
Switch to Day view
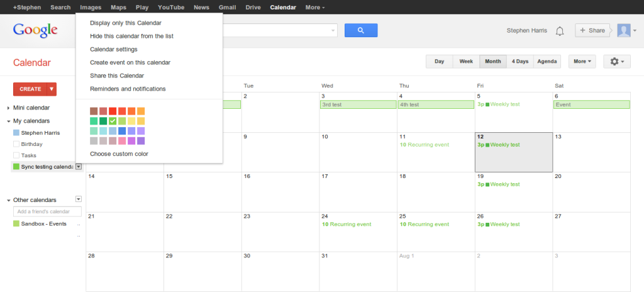[440, 61]
